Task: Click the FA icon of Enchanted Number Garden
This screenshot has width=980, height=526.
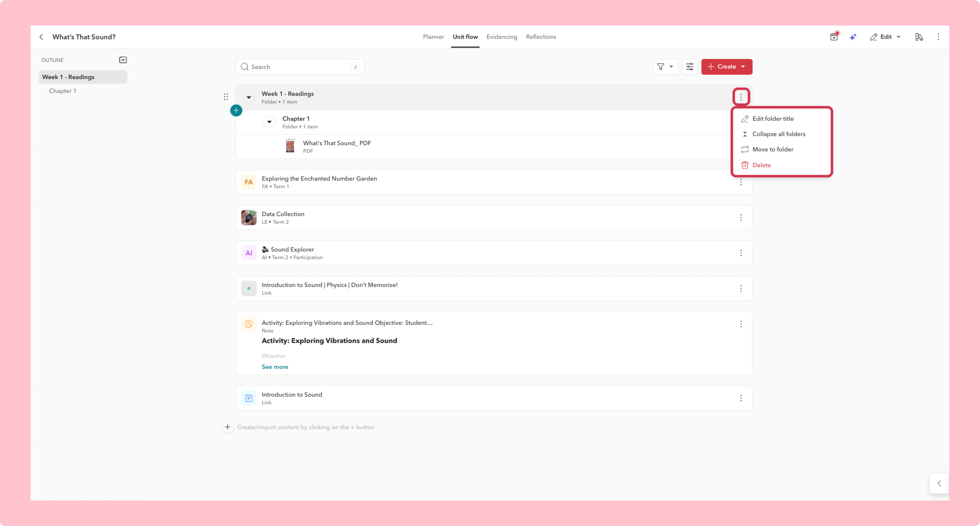Action: point(249,182)
